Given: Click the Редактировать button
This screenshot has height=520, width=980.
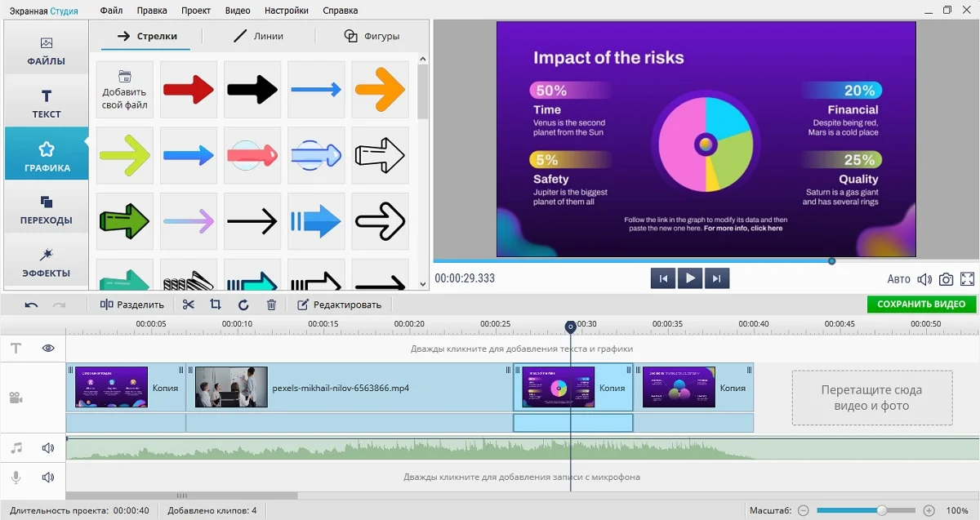Looking at the screenshot, I should (x=339, y=304).
